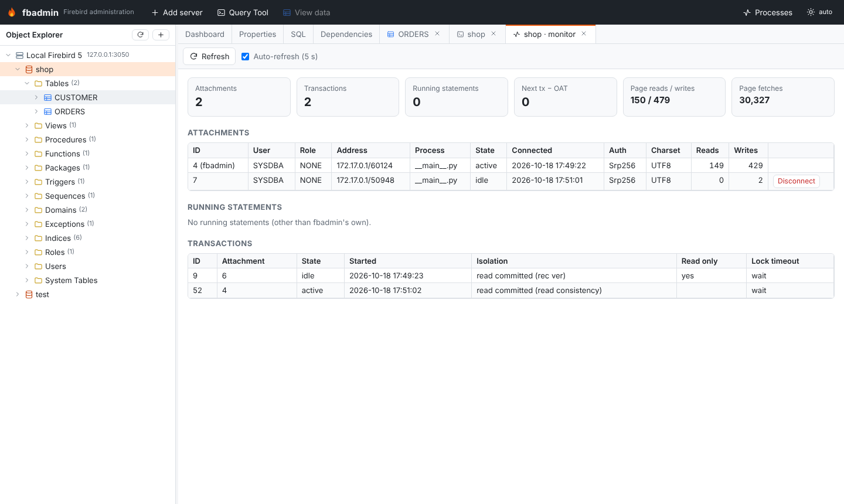844x504 pixels.
Task: Open the Processes view
Action: [767, 12]
